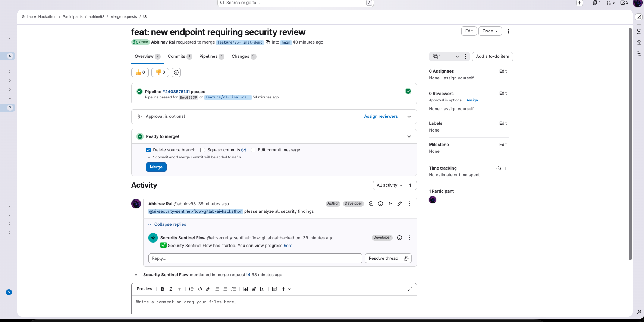Click the page vertical scrollbar

coord(630,143)
